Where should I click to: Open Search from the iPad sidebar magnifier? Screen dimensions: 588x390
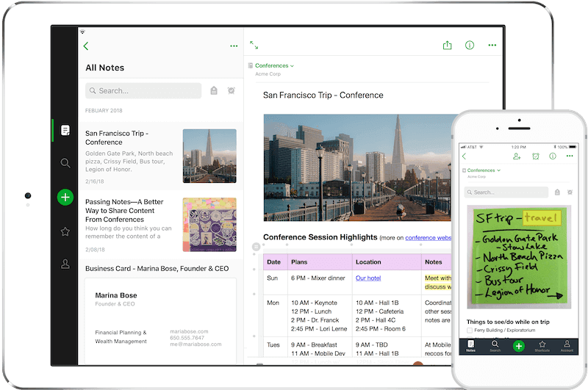point(65,163)
